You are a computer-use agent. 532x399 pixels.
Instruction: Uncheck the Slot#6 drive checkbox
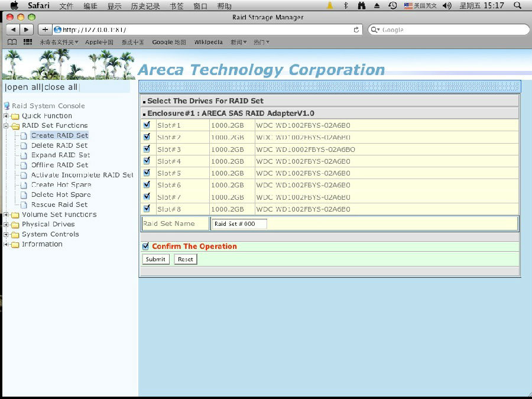tap(147, 184)
